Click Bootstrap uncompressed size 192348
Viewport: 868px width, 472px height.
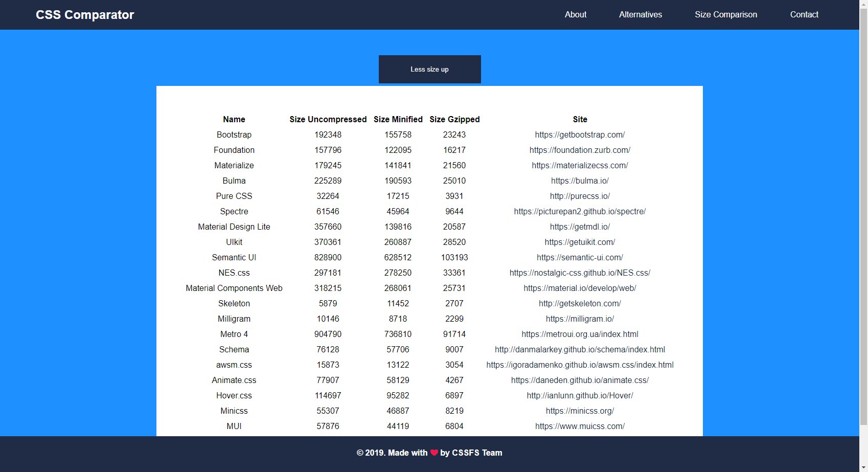click(328, 134)
